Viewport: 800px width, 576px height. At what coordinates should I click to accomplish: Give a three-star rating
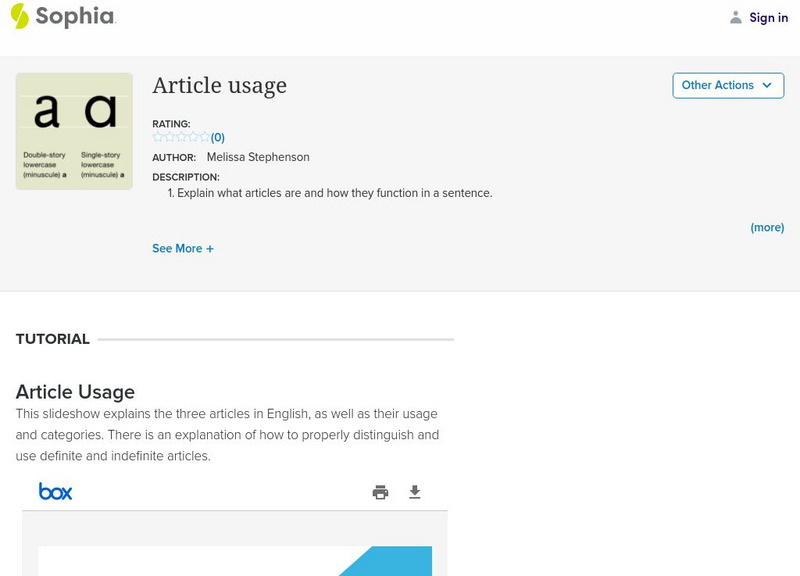pyautogui.click(x=181, y=137)
